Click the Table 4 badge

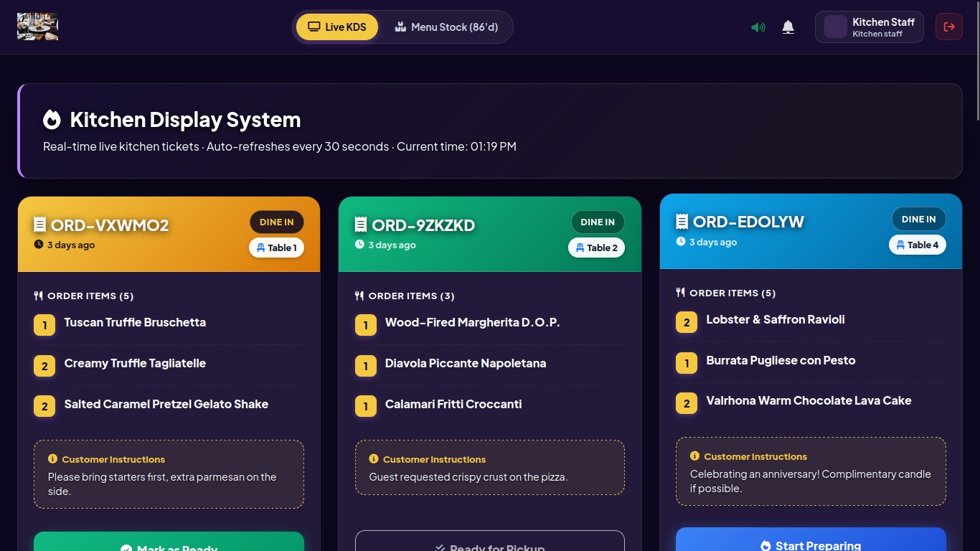(918, 245)
